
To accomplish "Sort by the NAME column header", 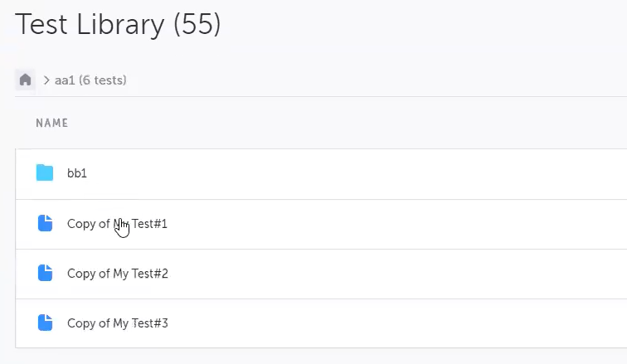I will click(51, 123).
